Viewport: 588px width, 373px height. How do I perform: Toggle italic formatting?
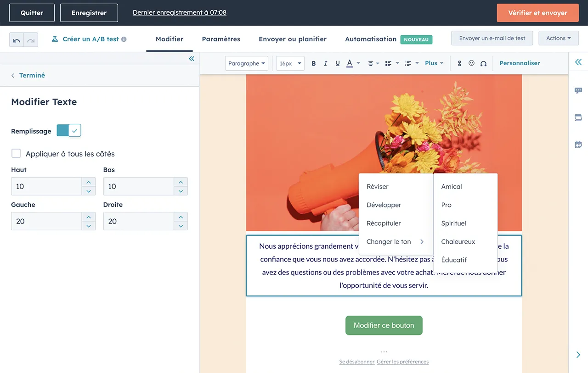[x=326, y=63]
